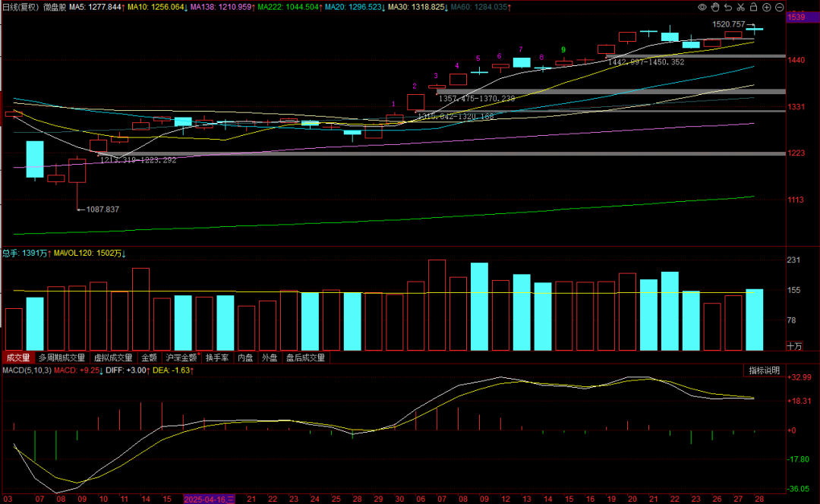820x504 pixels.
Task: Click the 指标说明 button
Action: [765, 370]
